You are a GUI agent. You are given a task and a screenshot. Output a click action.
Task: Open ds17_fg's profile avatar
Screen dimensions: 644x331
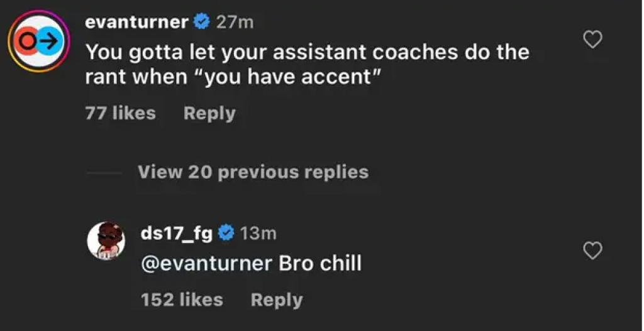105,241
